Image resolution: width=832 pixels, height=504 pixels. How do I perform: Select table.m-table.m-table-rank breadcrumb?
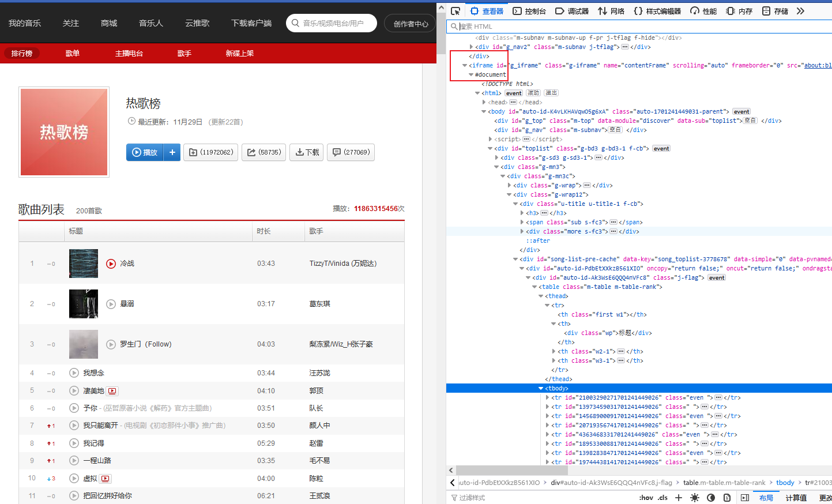click(724, 483)
